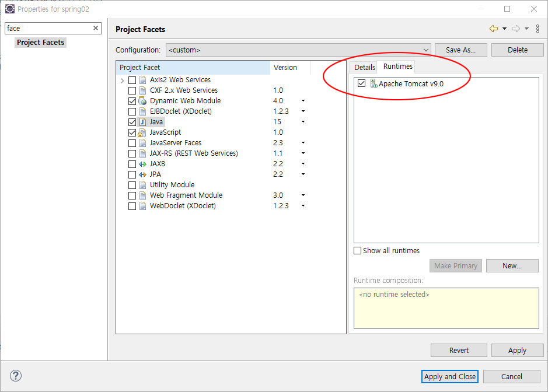
Task: Click the Project Facet column header
Action: [x=193, y=68]
